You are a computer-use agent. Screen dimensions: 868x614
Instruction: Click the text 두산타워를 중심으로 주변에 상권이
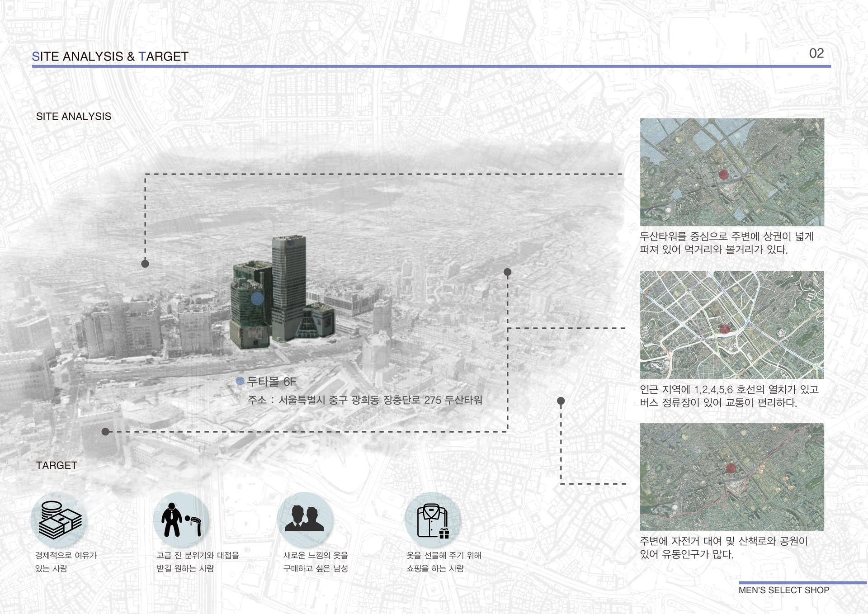726,236
